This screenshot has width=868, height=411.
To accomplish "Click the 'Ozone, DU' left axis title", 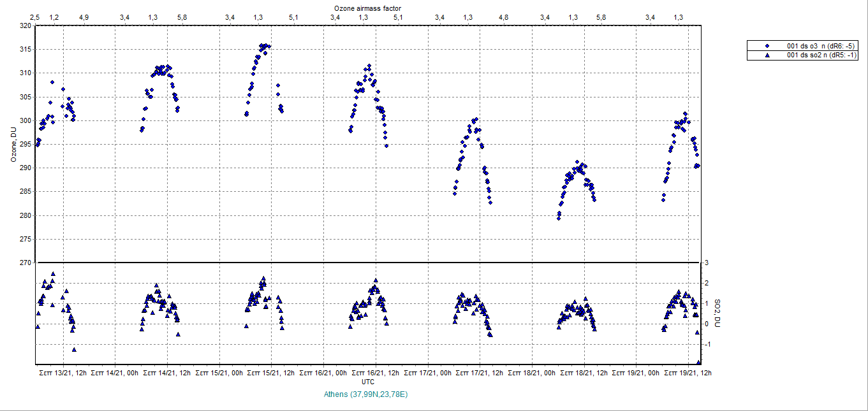I will point(13,144).
